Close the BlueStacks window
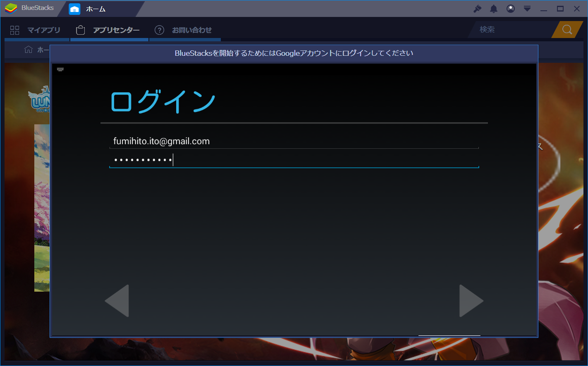The image size is (588, 366). [577, 9]
